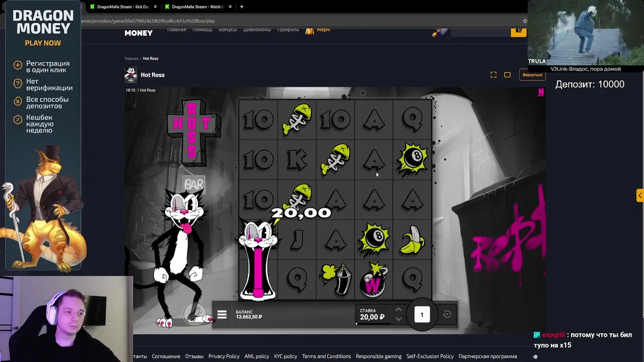The height and width of the screenshot is (362, 644).
Task: Expand the orange side panel arrow
Action: tap(639, 196)
